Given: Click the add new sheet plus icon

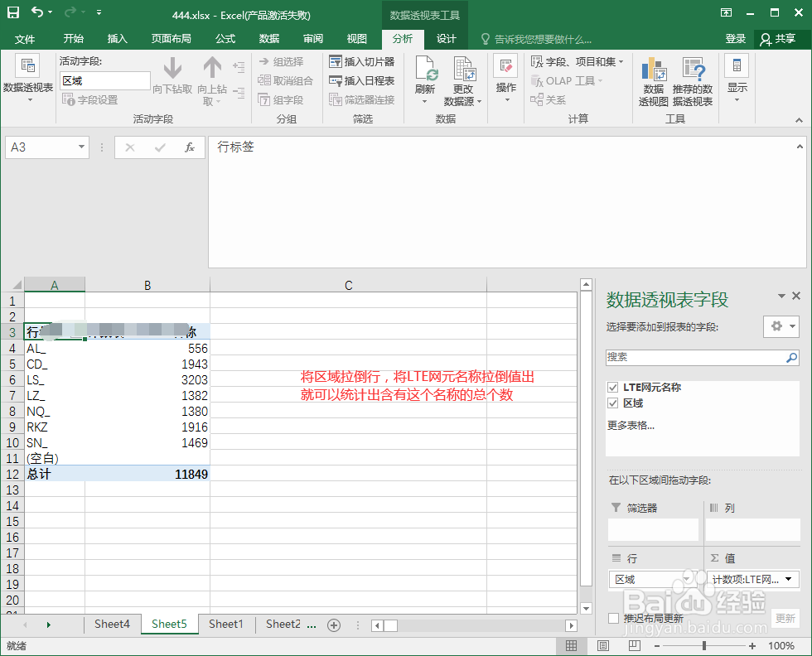Looking at the screenshot, I should 334,625.
